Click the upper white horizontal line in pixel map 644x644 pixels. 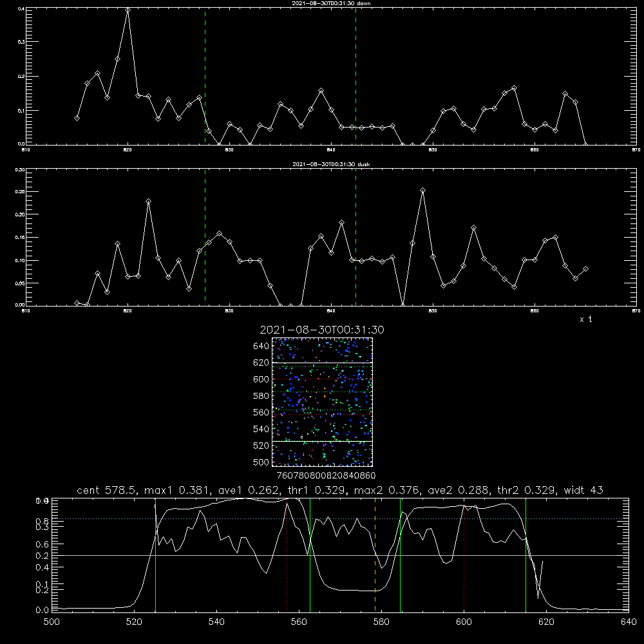[322, 363]
